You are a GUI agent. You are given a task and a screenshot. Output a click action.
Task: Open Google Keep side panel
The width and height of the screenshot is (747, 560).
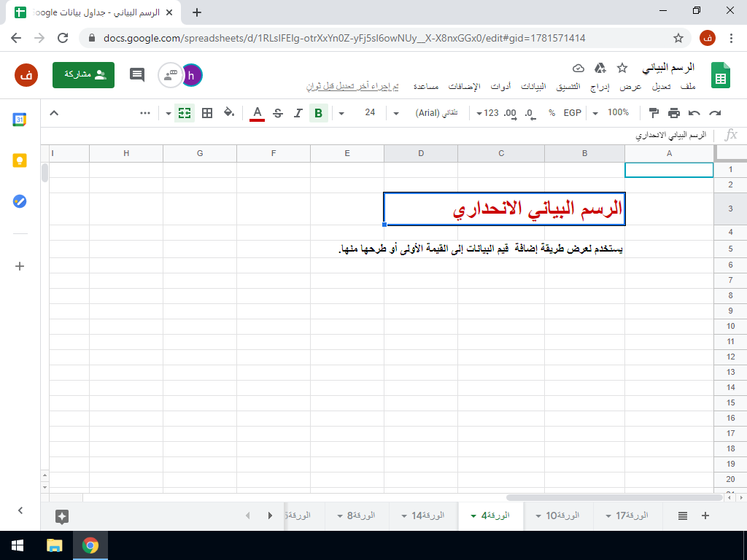tap(20, 160)
